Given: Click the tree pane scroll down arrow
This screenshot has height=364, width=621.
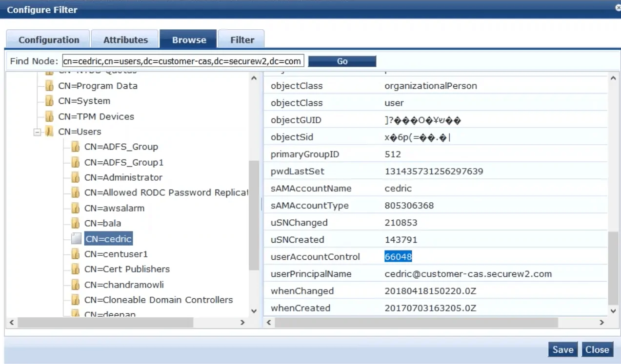Looking at the screenshot, I should click(254, 310).
